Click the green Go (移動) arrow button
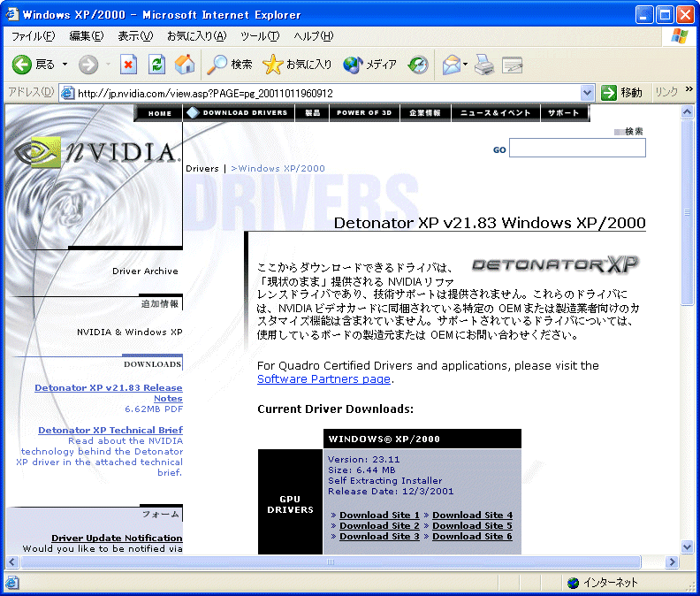Viewport: 700px width, 596px height. [x=608, y=93]
